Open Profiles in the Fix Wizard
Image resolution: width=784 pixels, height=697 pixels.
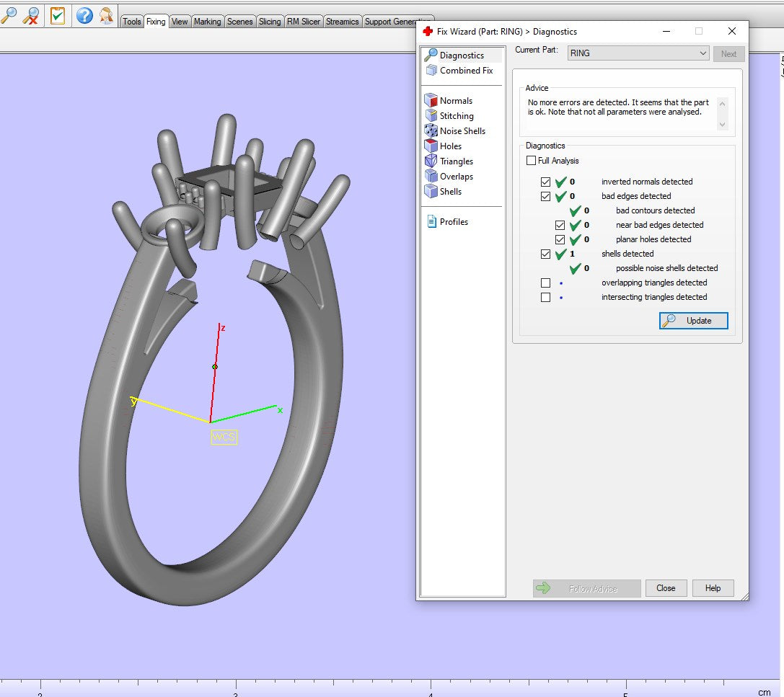[x=453, y=222]
